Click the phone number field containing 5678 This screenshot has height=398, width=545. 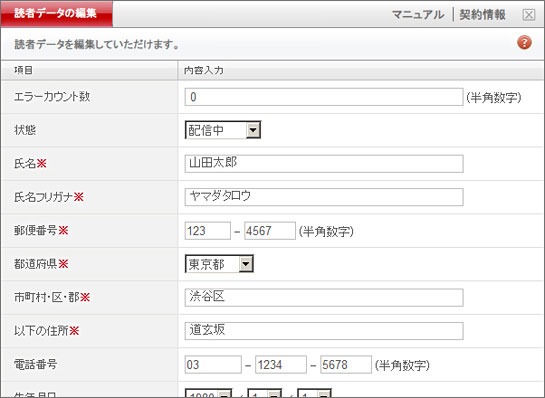(346, 365)
